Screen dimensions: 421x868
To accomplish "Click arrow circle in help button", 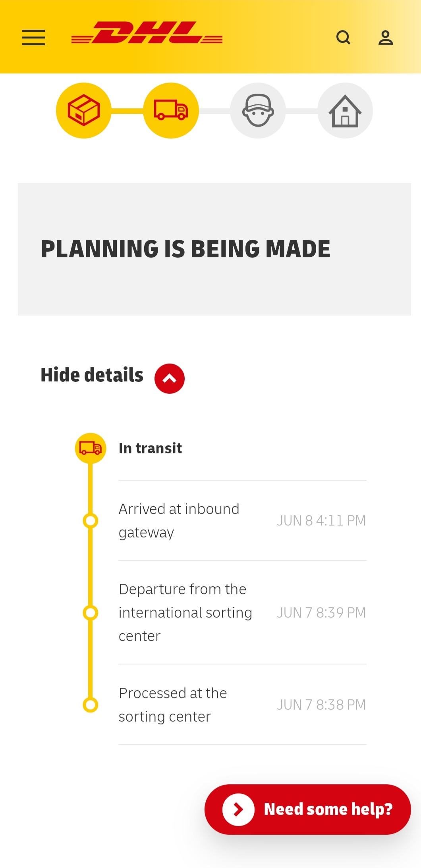I will coord(238,809).
